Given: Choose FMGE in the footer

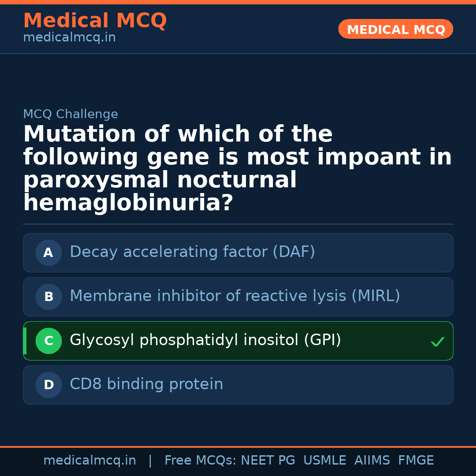Looking at the screenshot, I should pyautogui.click(x=416, y=461).
